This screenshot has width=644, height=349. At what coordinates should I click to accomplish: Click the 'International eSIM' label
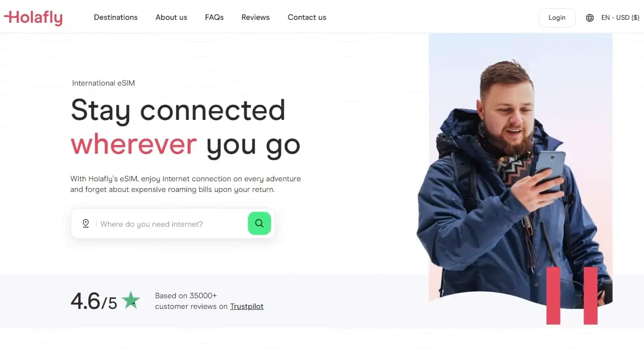pos(103,83)
